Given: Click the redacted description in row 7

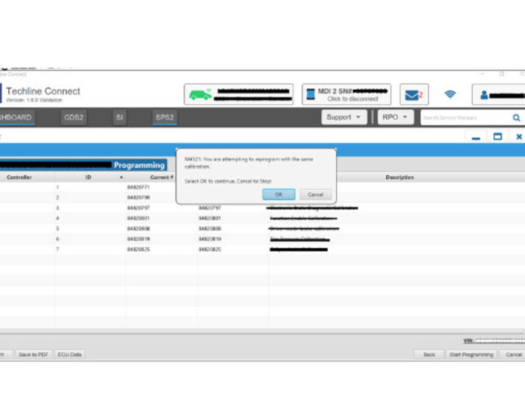Looking at the screenshot, I should [298, 250].
